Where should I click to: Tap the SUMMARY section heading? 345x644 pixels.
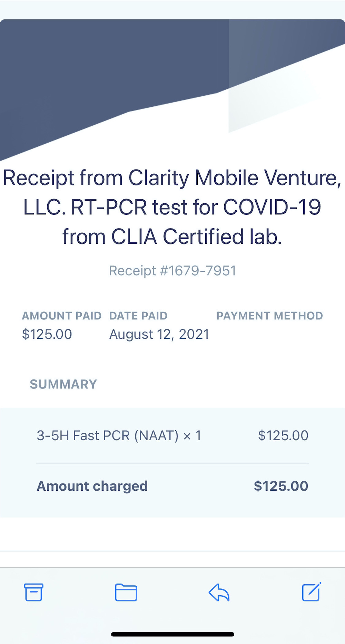[x=63, y=384]
